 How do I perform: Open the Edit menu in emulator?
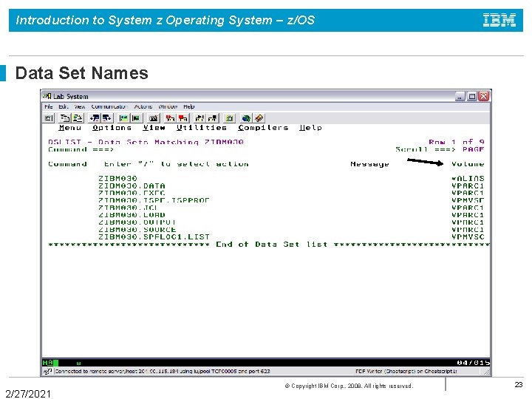tap(63, 106)
